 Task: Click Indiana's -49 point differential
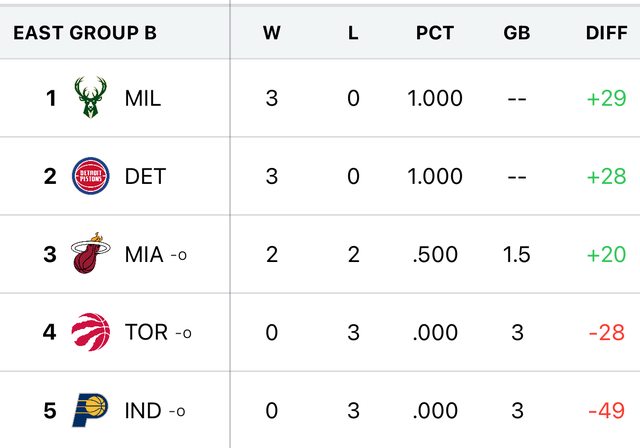606,410
